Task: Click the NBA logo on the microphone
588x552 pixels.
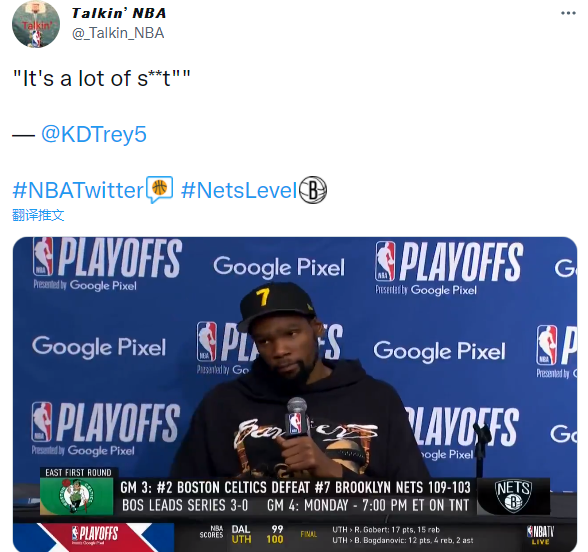Action: coord(294,423)
